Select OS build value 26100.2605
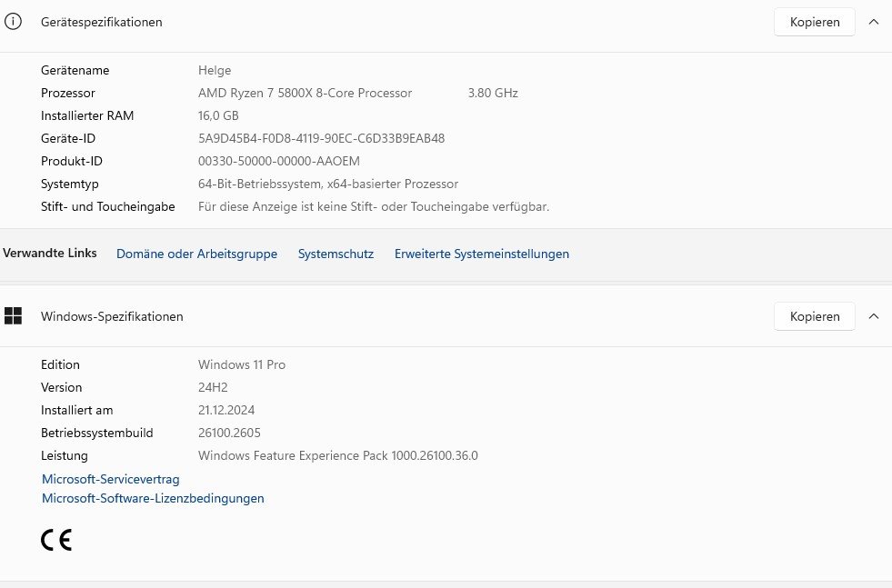This screenshot has width=892, height=588. pos(229,433)
